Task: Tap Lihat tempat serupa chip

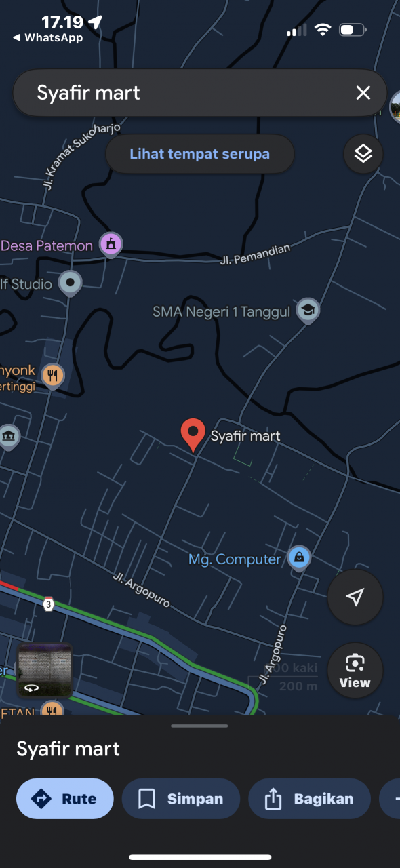Action: [200, 154]
